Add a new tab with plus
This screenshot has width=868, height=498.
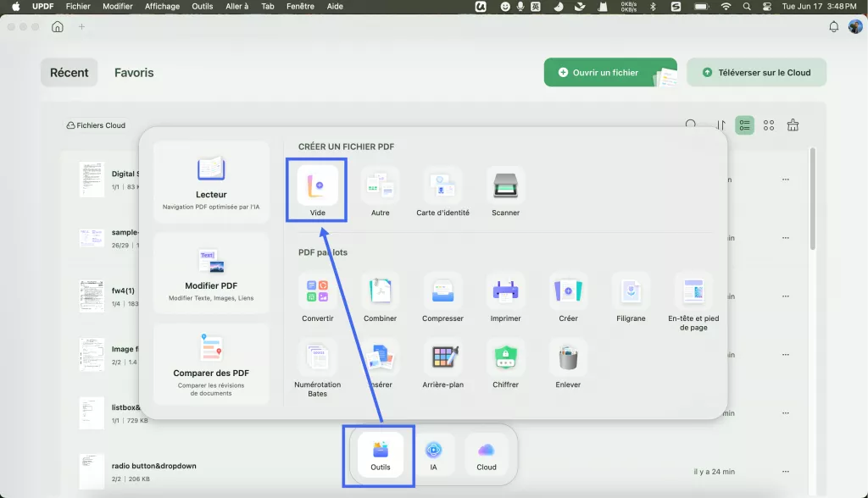pos(81,26)
